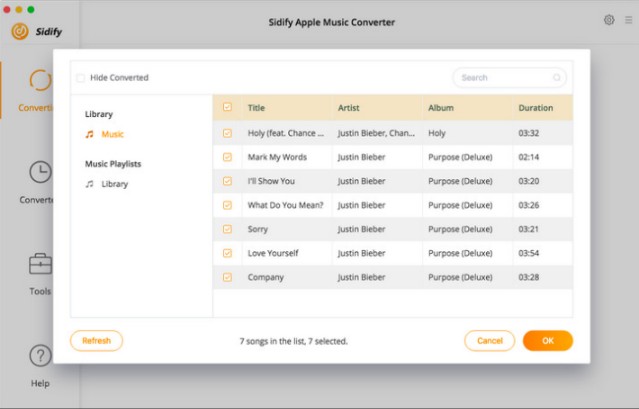Click the search magnifier icon

[557, 77]
